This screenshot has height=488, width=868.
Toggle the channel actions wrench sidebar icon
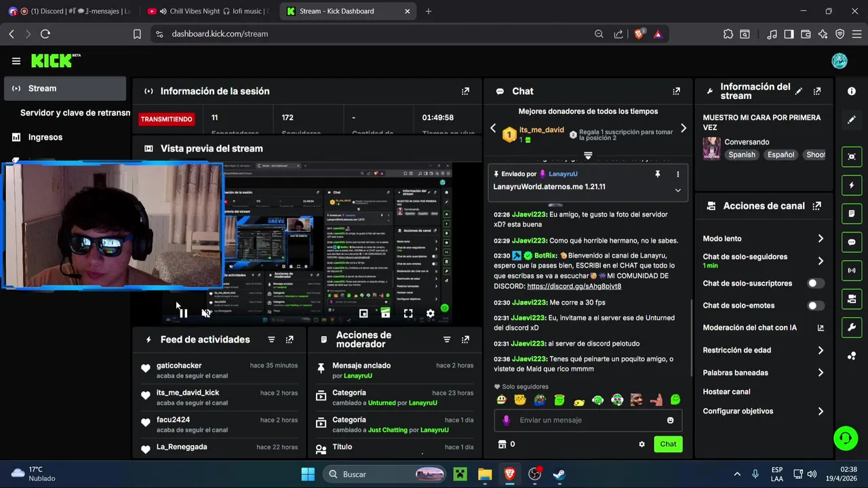tap(852, 327)
